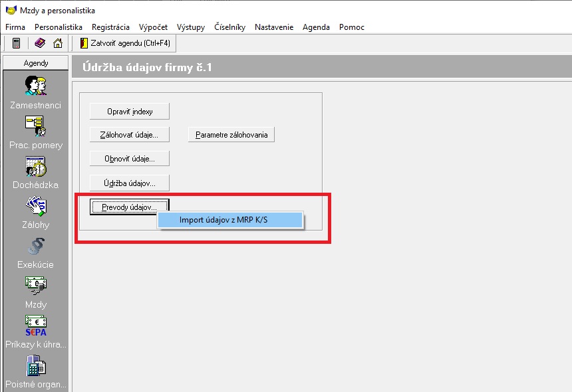This screenshot has height=392, width=572.
Task: Open the Nastavenie menu
Action: pyautogui.click(x=274, y=27)
